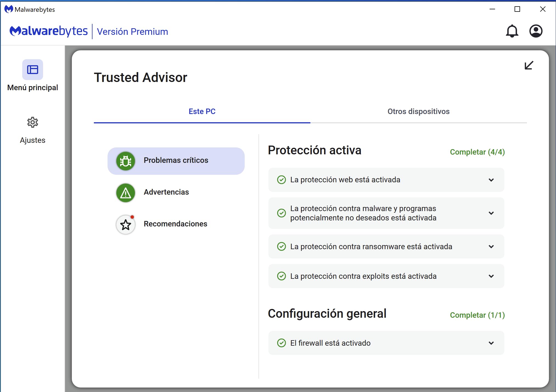The image size is (556, 392).
Task: Open the notifications bell
Action: [512, 31]
